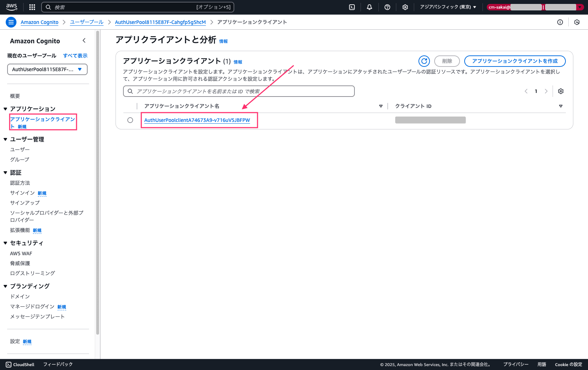Open the services grid menu

coord(32,7)
